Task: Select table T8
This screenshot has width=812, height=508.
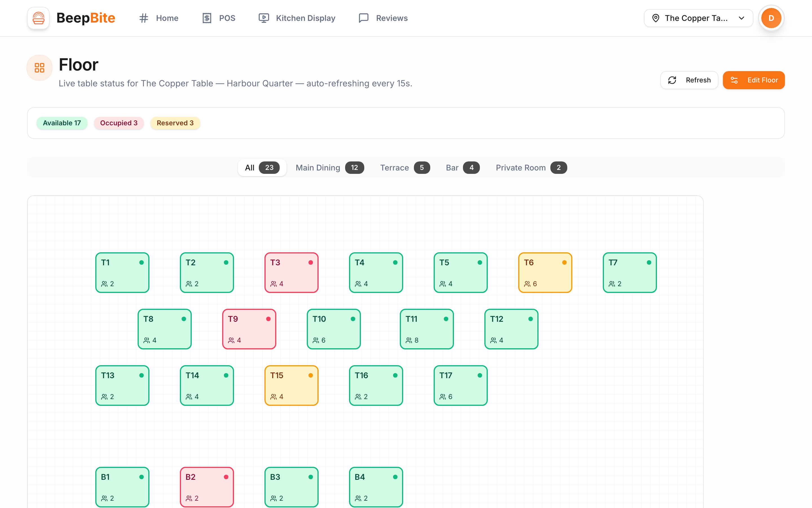Action: pyautogui.click(x=164, y=329)
